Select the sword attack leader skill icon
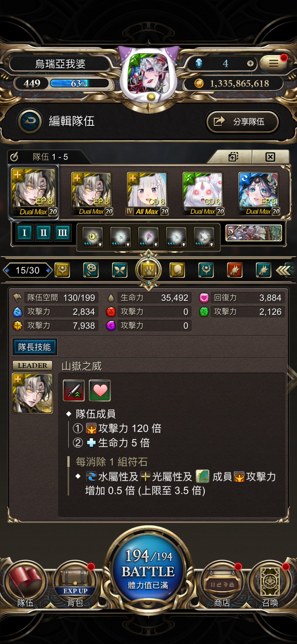The height and width of the screenshot is (644, 297). (74, 390)
